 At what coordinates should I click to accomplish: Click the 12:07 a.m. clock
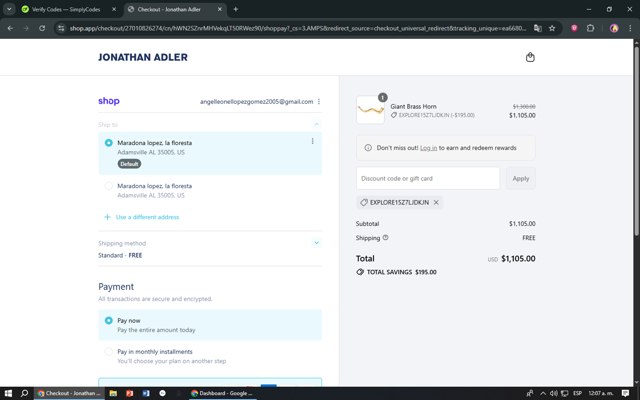600,393
